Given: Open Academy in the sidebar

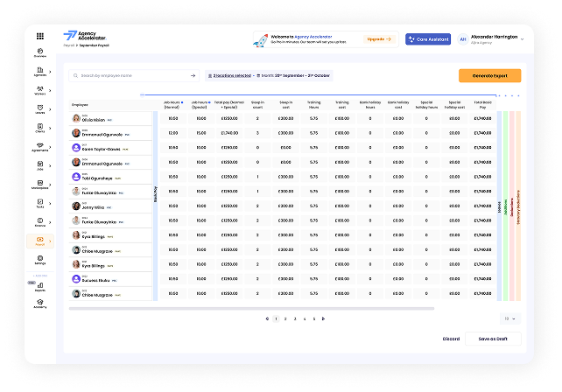Looking at the screenshot, I should click(40, 304).
